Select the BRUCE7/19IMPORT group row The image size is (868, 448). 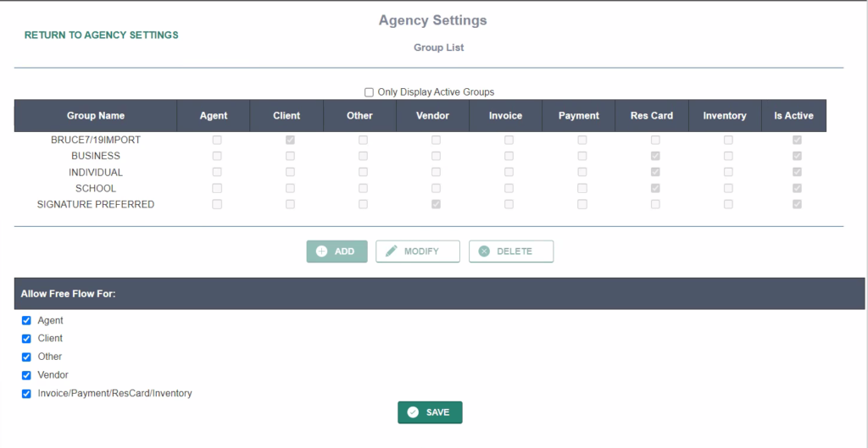(96, 140)
